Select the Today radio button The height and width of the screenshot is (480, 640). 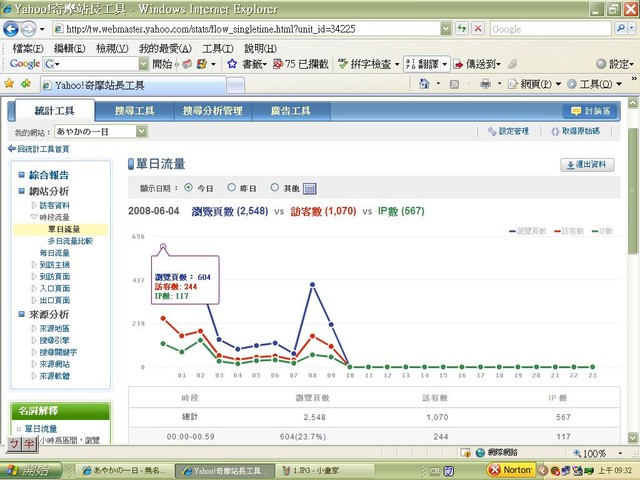point(188,188)
